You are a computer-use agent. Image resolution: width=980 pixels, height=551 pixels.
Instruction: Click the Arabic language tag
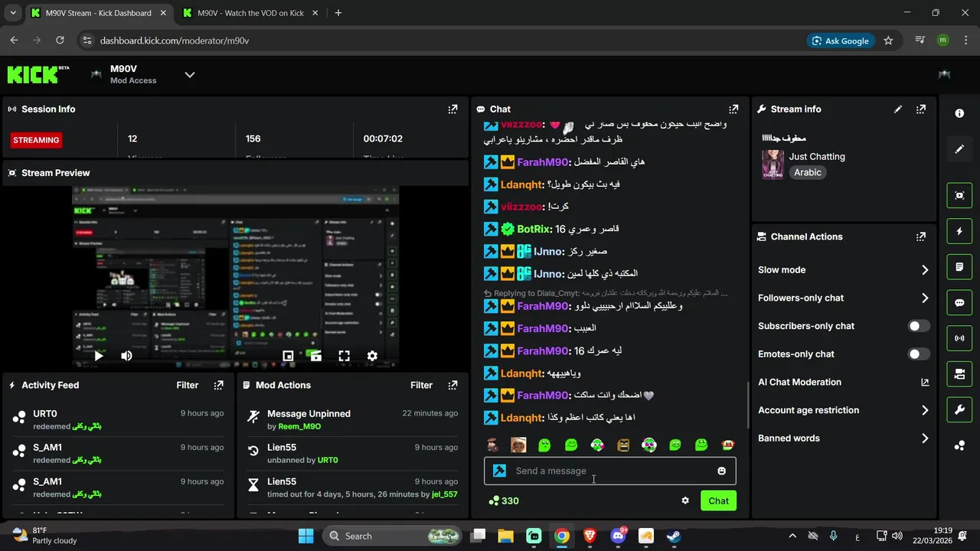808,172
